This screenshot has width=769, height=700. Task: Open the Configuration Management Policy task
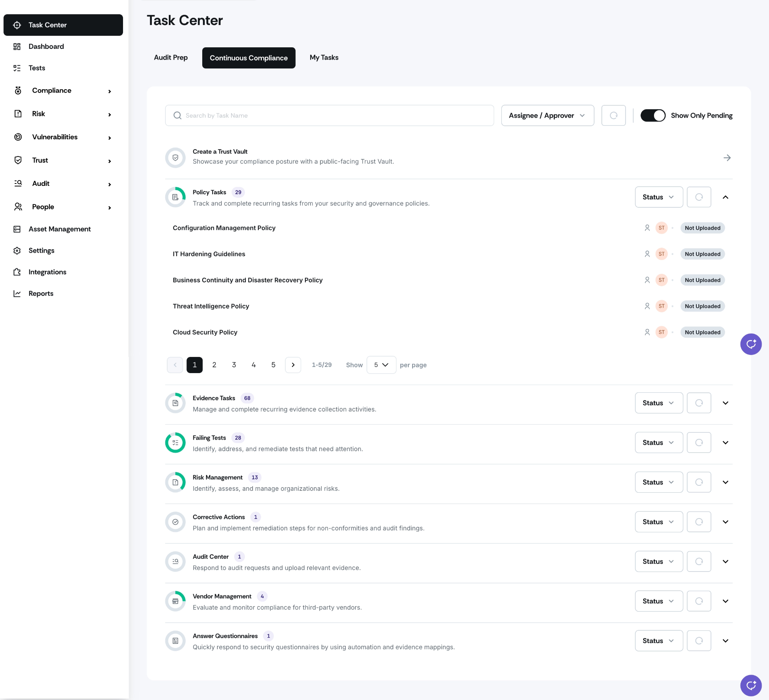click(x=224, y=228)
